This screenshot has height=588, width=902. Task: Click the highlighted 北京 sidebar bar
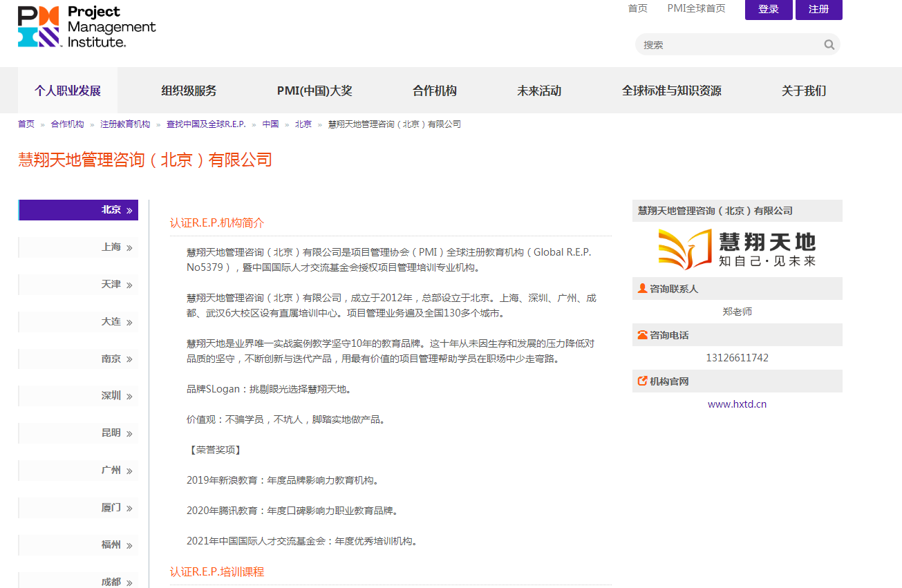pos(78,210)
